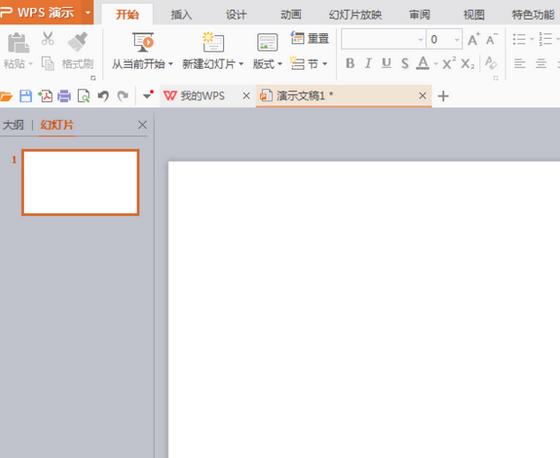Toggle Bold formatting

click(x=350, y=64)
